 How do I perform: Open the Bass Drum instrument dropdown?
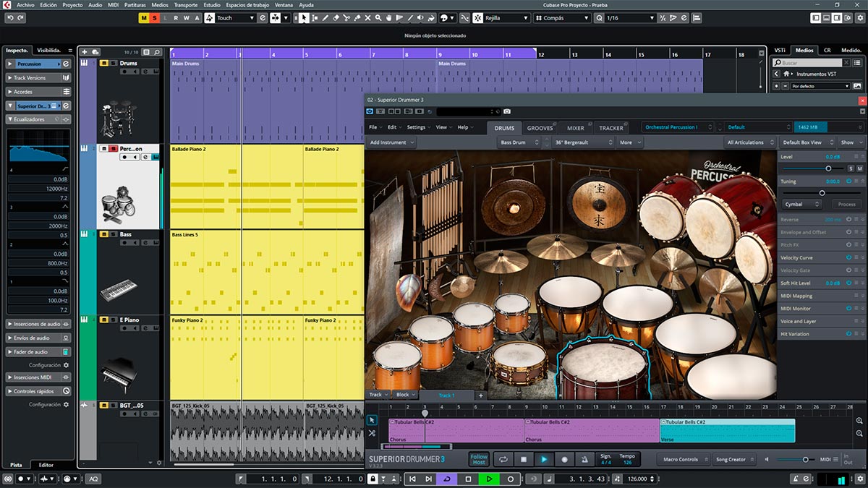519,142
